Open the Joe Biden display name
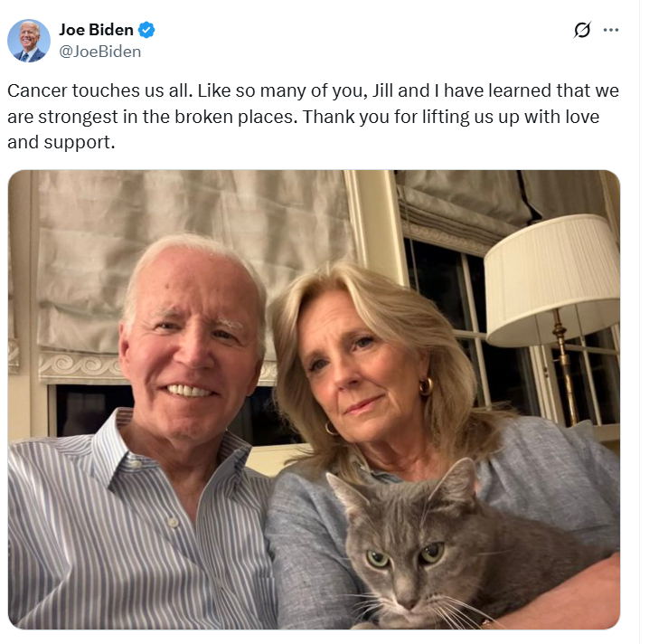Viewport: 668px width, 644px height. pos(97,30)
